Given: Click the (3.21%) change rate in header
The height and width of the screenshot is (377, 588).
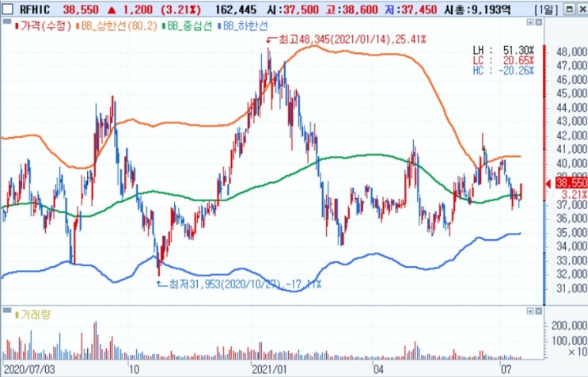Looking at the screenshot, I should click(x=180, y=10).
